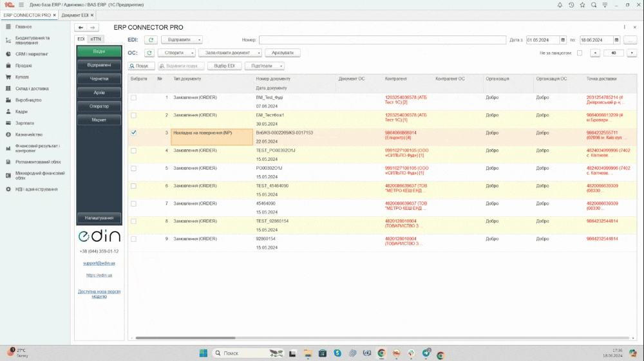Click the back navigation arrow
This screenshot has width=644, height=361.
pyautogui.click(x=80, y=28)
